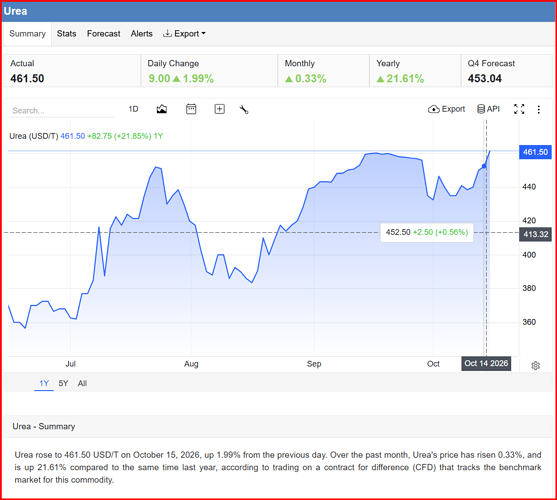
Task: Select the 1Y time range
Action: coord(44,383)
